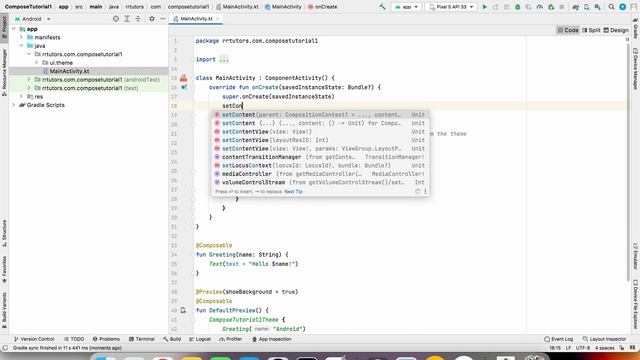640x360 pixels.
Task: Click the Attach Debugger to Process icon
Action: point(551,7)
